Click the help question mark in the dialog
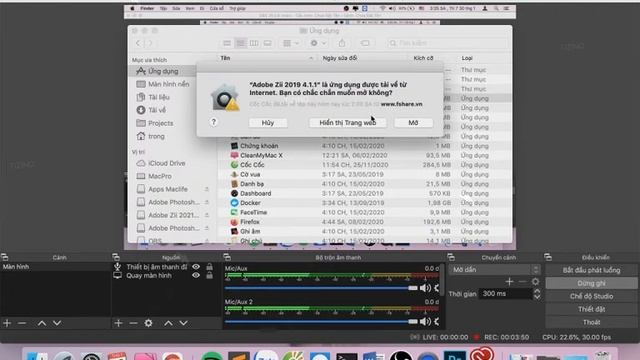This screenshot has height=360, width=640. 213,122
